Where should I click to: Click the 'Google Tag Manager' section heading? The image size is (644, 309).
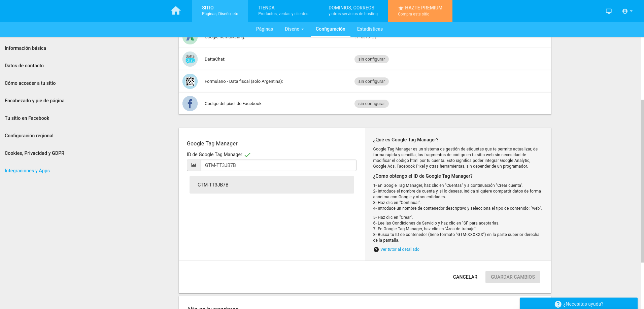pyautogui.click(x=212, y=143)
